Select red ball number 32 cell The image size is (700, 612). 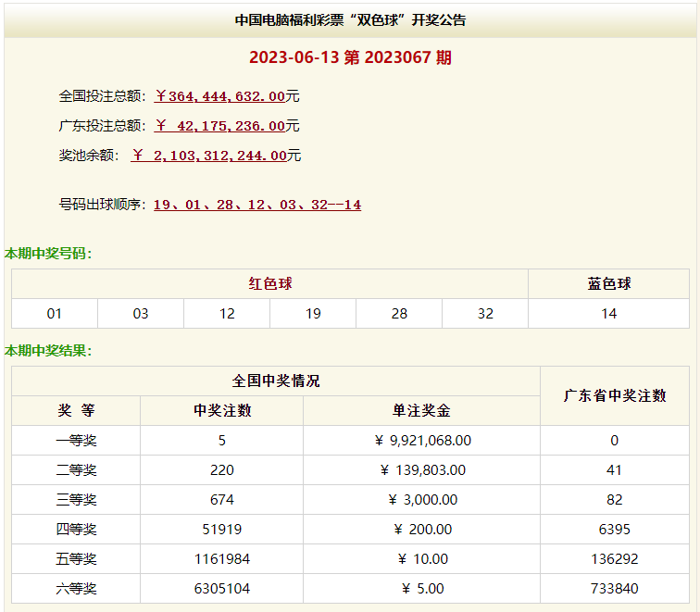coord(485,314)
